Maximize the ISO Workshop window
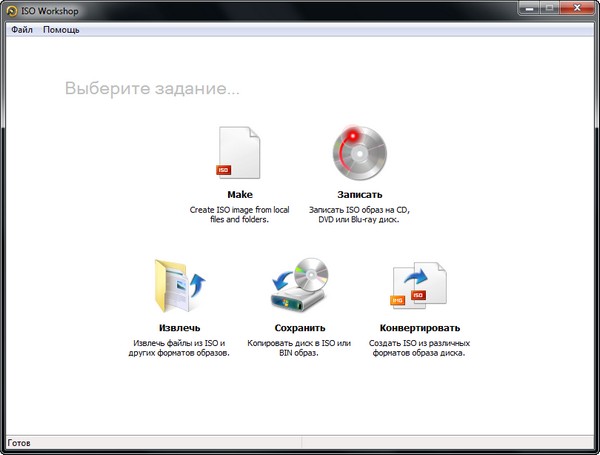Viewport: 600px width, 455px height. [549, 8]
